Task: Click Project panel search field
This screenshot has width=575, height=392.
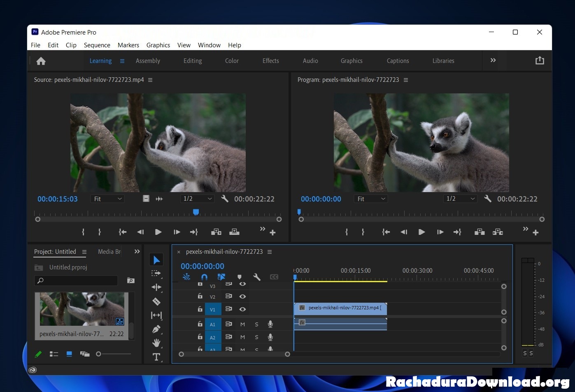Action: [x=77, y=281]
